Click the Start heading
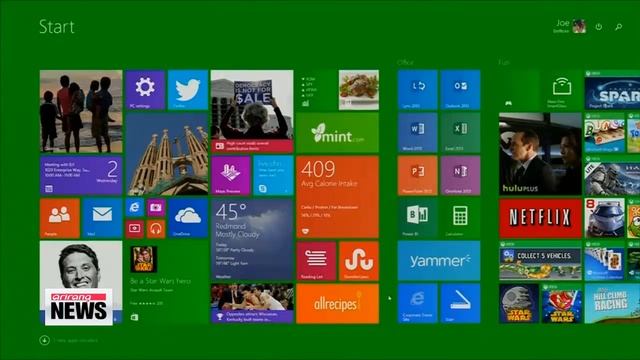Image resolution: width=640 pixels, height=360 pixels. pyautogui.click(x=57, y=27)
